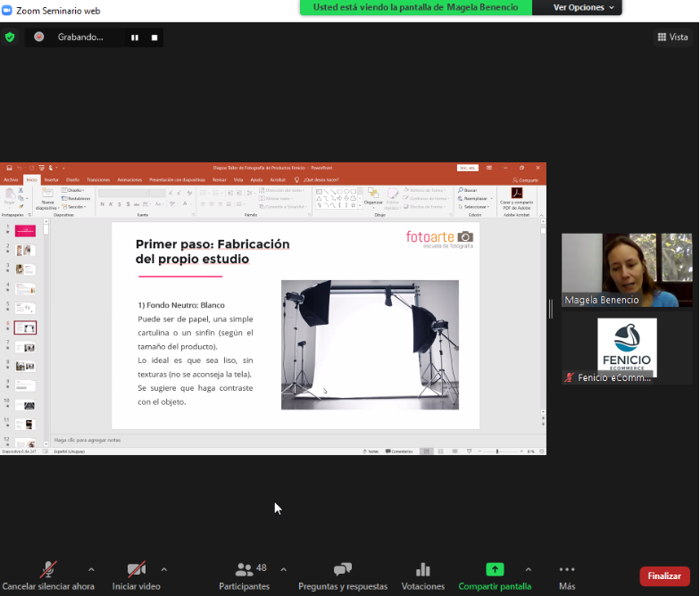Click the red Finalizar button
The height and width of the screenshot is (596, 700).
point(664,576)
